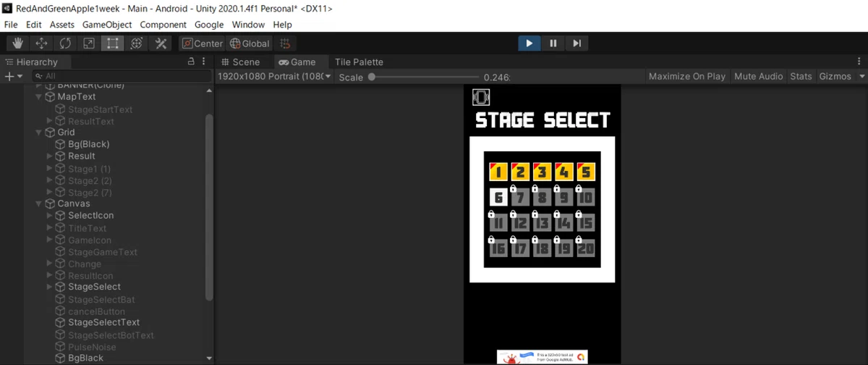Toggle the Stats overlay
The image size is (868, 365).
pos(801,76)
